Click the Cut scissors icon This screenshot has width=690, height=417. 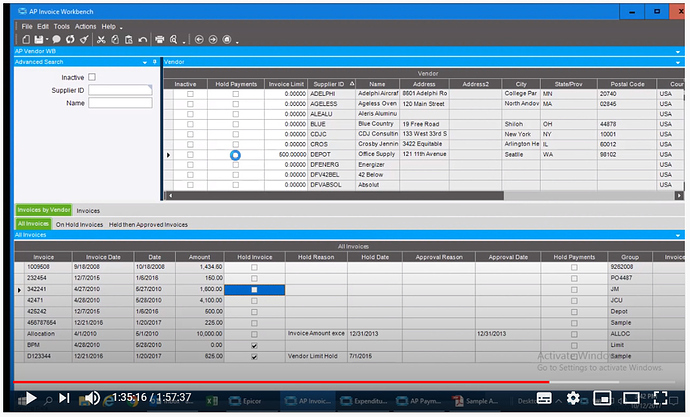(101, 39)
